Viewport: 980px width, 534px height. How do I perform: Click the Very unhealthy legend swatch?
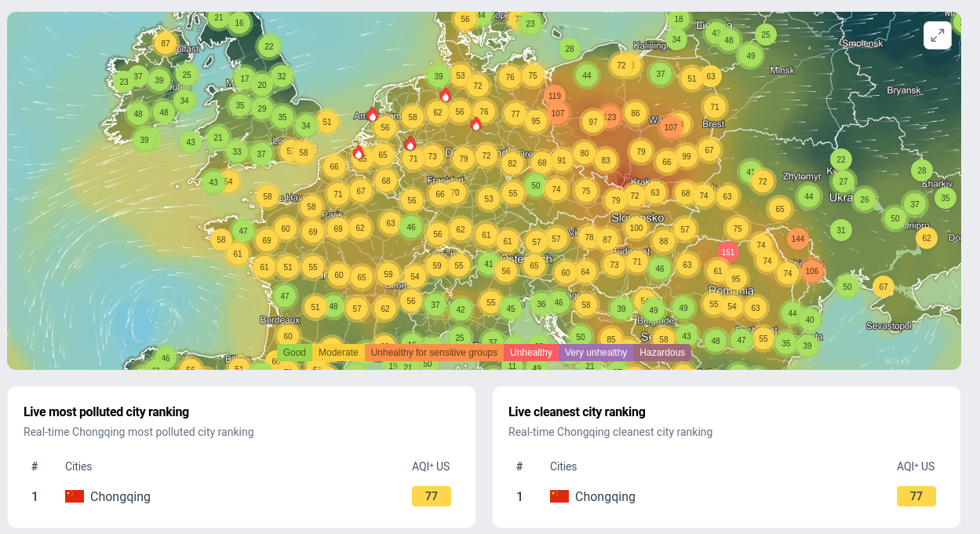pos(596,353)
